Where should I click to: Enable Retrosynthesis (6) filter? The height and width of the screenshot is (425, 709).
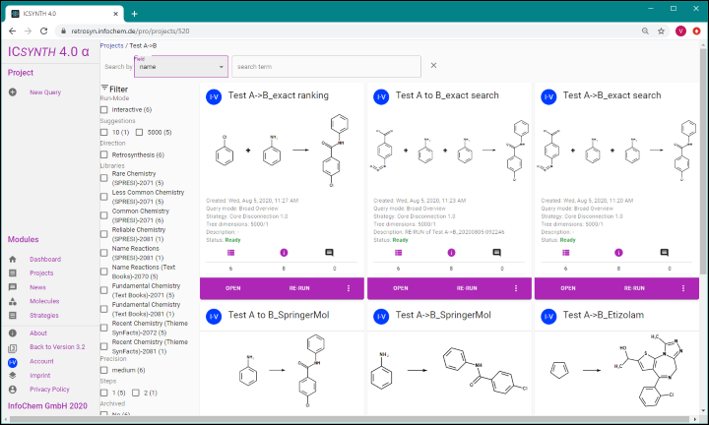[104, 155]
